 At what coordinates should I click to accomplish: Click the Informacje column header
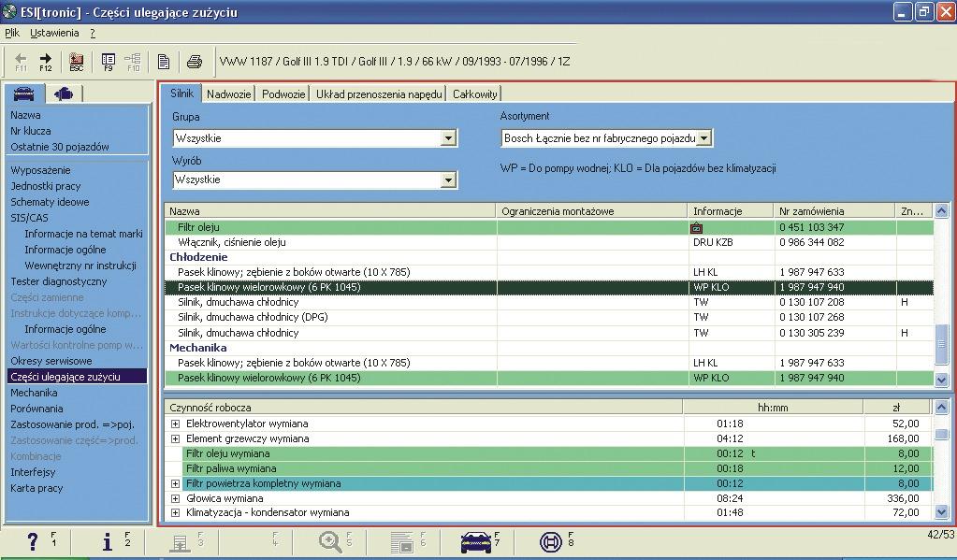point(731,211)
